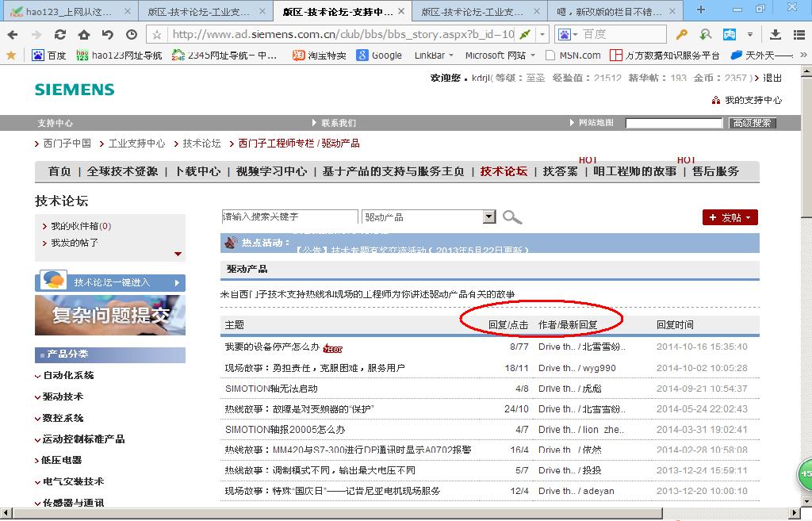Expand the 自动化系统 product category
Image resolution: width=812 pixels, height=521 pixels.
point(68,375)
